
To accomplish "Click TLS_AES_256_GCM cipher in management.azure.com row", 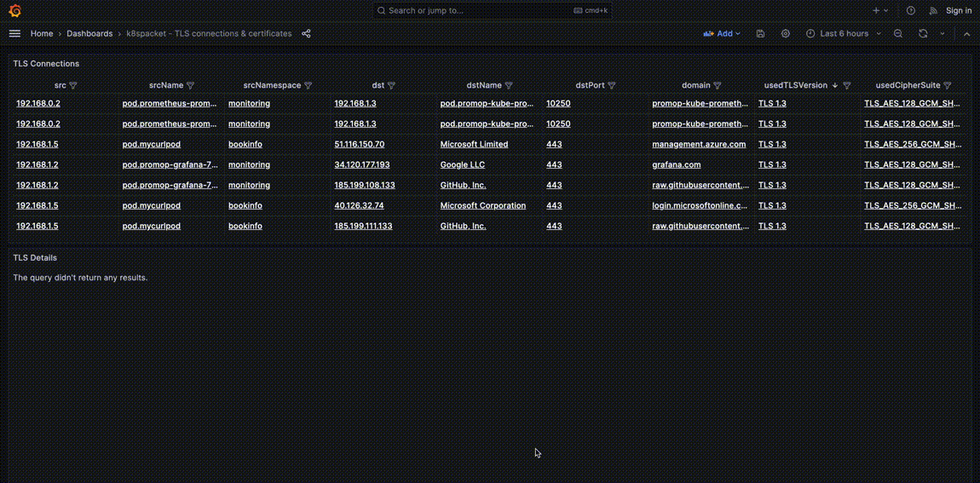I will tap(914, 144).
